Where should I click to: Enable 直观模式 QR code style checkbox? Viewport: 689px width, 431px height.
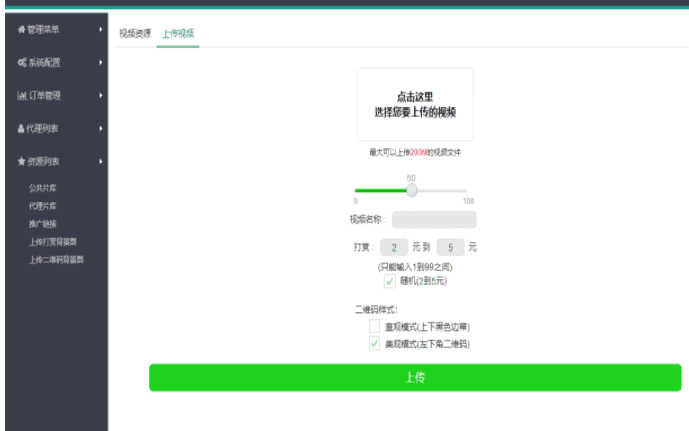(x=374, y=326)
